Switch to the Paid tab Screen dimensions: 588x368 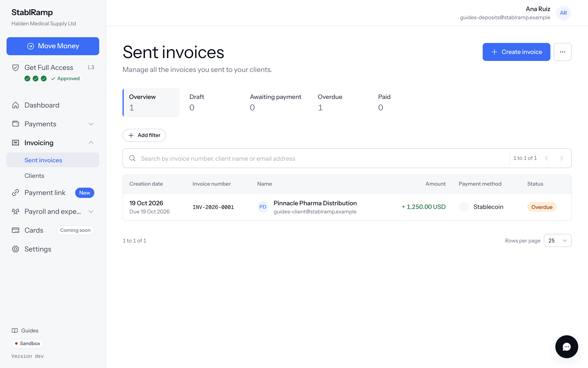coord(400,102)
